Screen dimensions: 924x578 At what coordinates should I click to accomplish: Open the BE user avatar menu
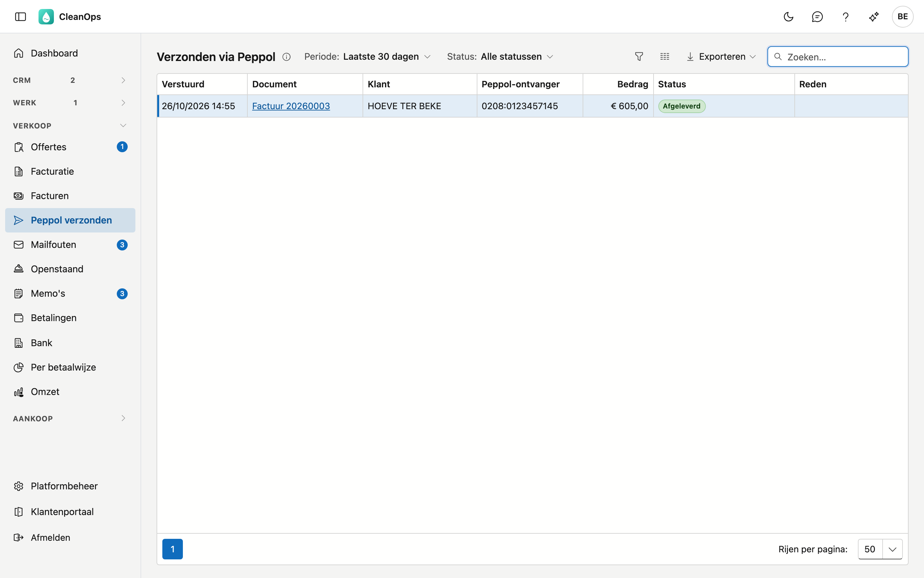coord(903,16)
